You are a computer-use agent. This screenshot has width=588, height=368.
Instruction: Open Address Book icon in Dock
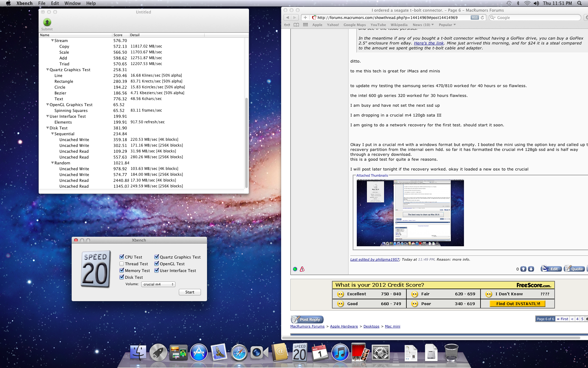point(280,352)
